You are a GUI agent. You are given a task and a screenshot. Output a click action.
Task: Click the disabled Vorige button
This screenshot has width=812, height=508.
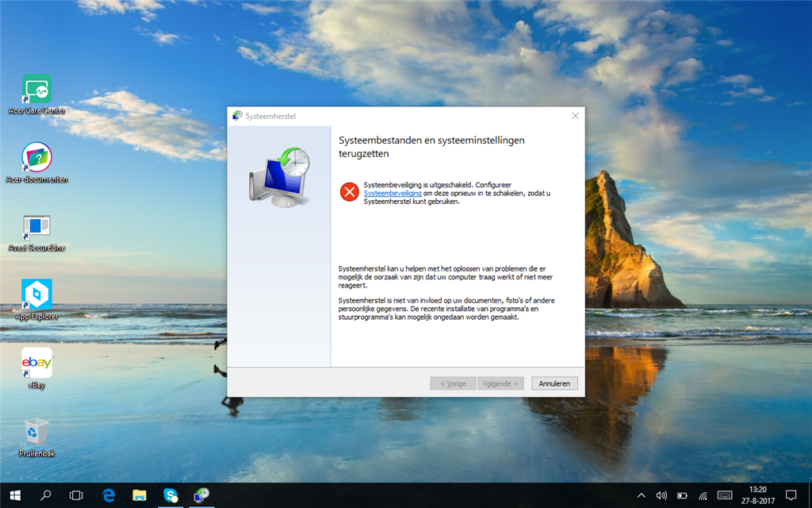coord(453,383)
